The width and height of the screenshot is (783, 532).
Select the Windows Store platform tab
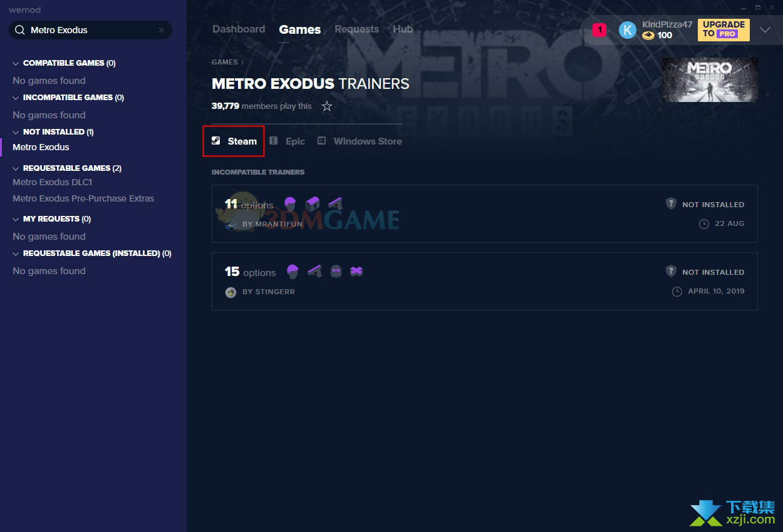pos(360,141)
